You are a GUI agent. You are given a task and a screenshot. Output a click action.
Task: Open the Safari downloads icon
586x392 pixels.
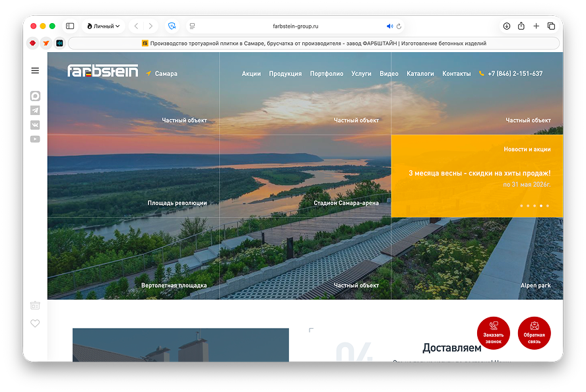pyautogui.click(x=507, y=26)
